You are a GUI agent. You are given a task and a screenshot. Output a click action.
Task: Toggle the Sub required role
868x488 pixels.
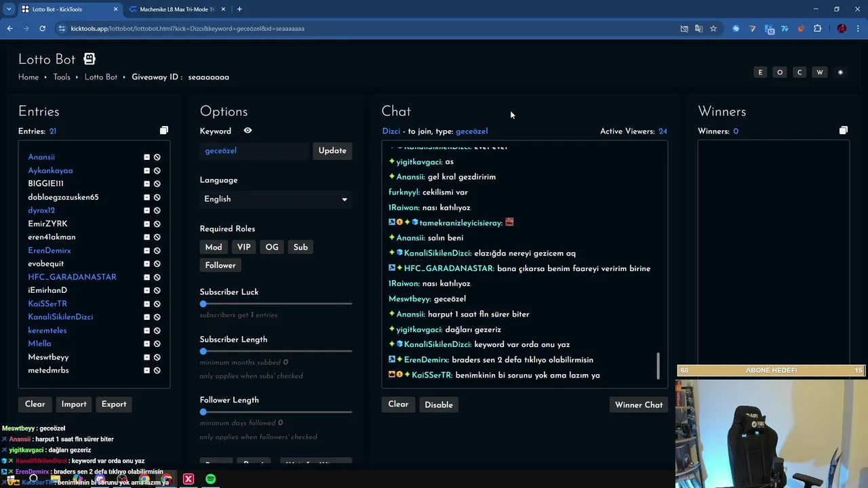(300, 247)
